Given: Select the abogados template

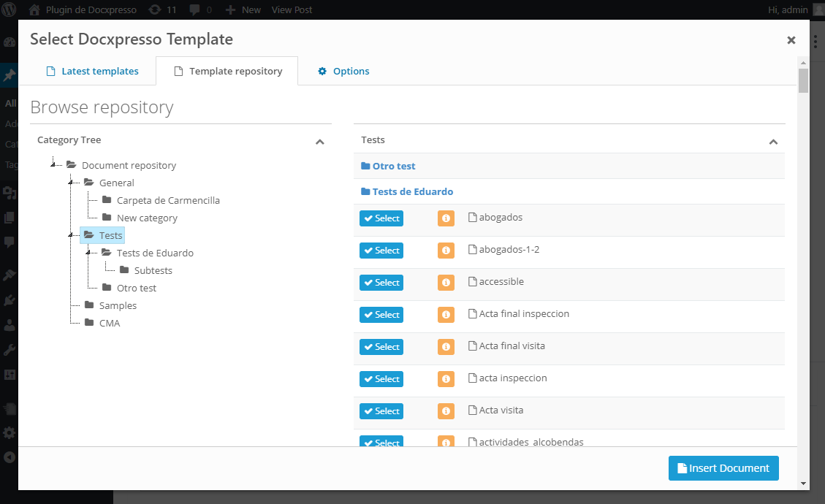Looking at the screenshot, I should click(x=381, y=218).
